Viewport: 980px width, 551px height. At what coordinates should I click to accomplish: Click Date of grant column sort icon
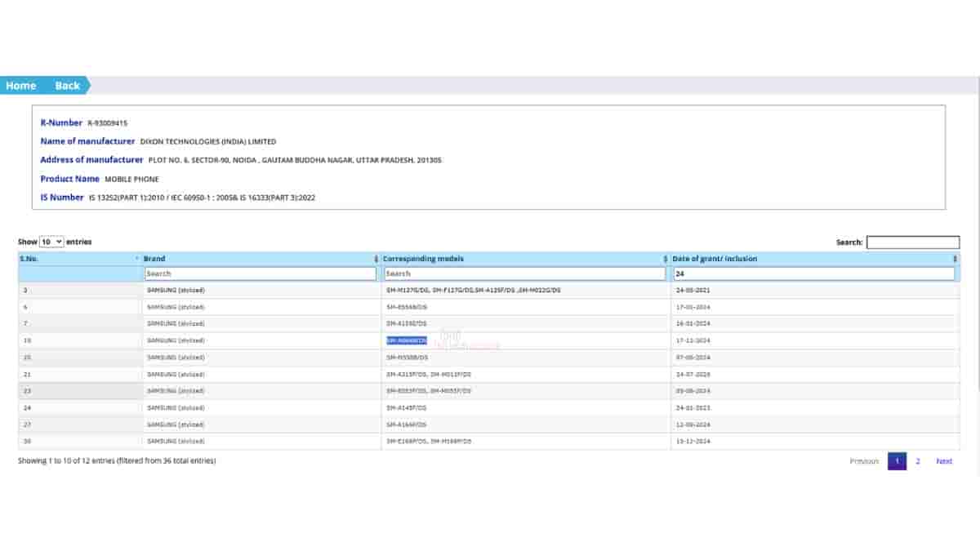pyautogui.click(x=955, y=259)
